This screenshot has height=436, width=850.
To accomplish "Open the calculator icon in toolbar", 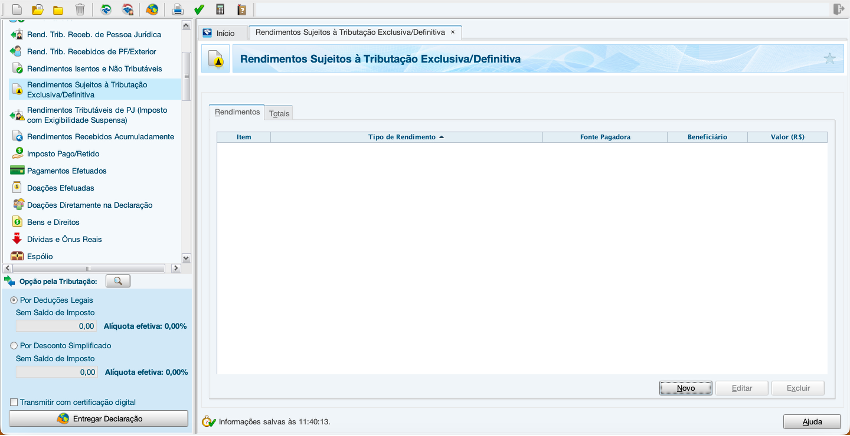I will 220,9.
